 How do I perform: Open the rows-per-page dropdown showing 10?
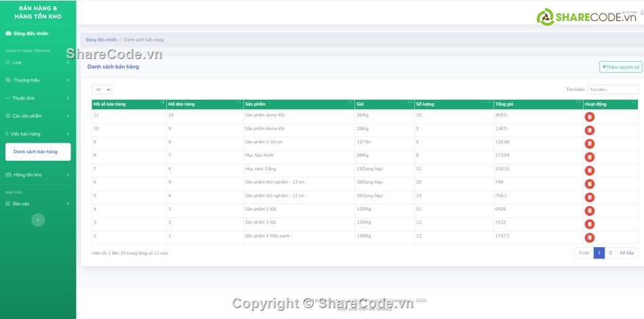[102, 90]
